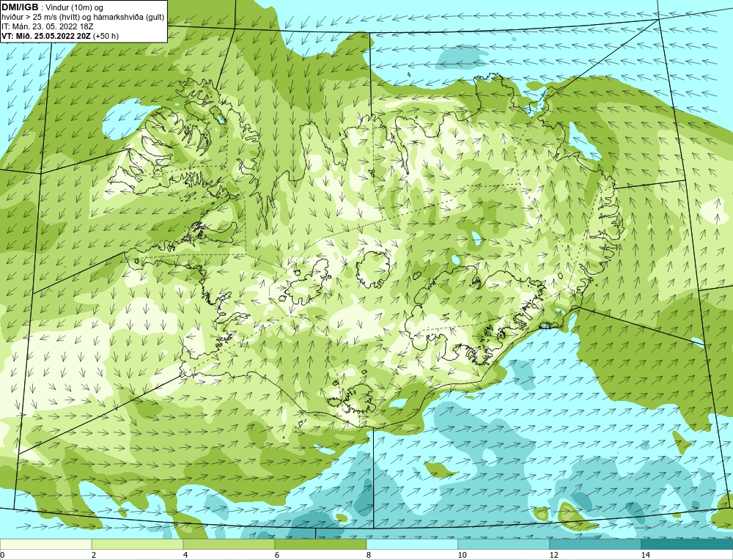Click the 'VT: Mið. 25.05.2022 20Z' valid time
The height and width of the screenshot is (560, 733).
tap(46, 36)
